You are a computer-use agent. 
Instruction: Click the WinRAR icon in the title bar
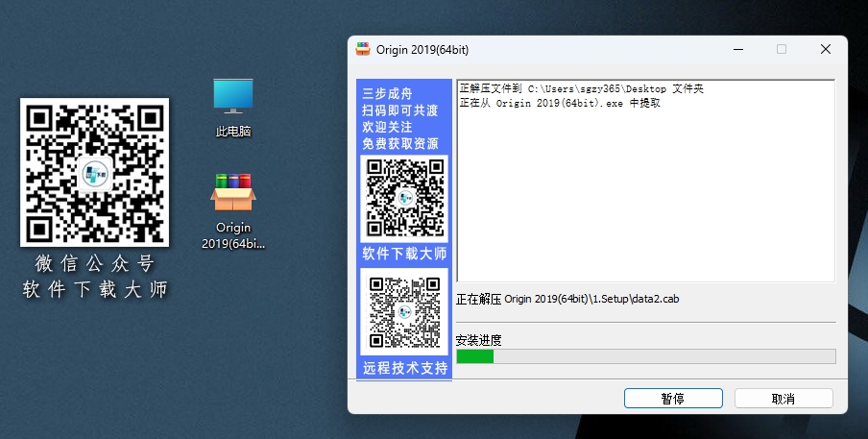point(363,49)
